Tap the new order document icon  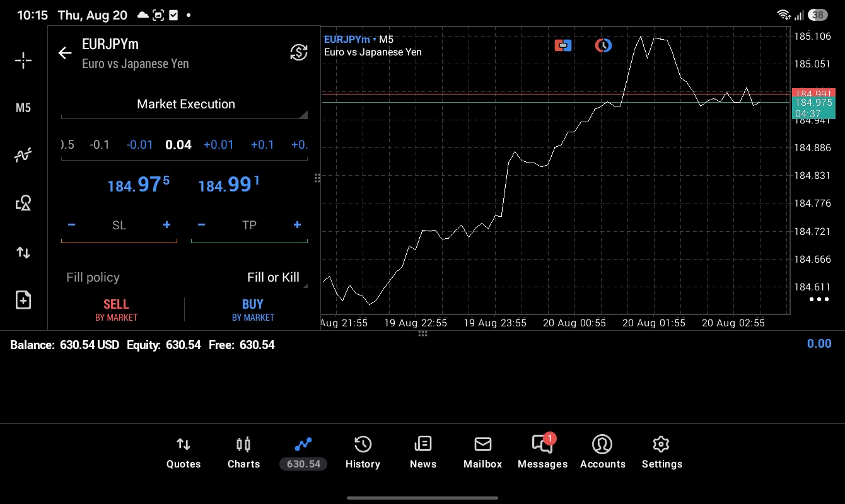point(23,300)
